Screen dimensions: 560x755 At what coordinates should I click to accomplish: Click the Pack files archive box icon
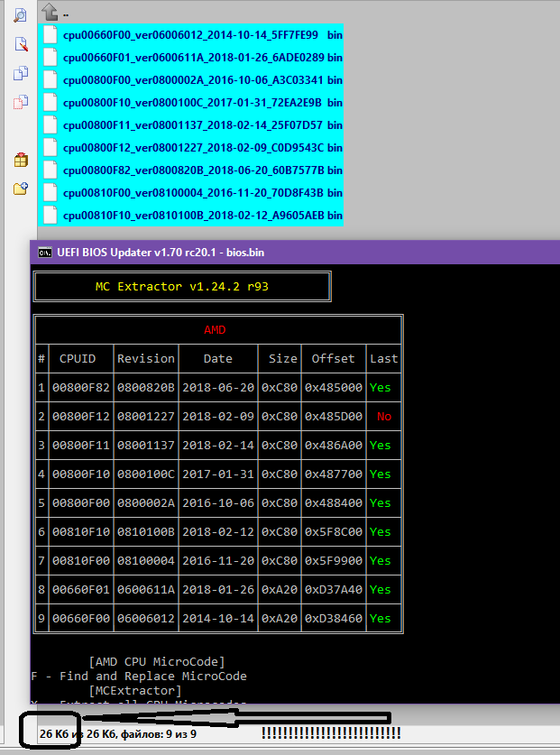[x=21, y=160]
